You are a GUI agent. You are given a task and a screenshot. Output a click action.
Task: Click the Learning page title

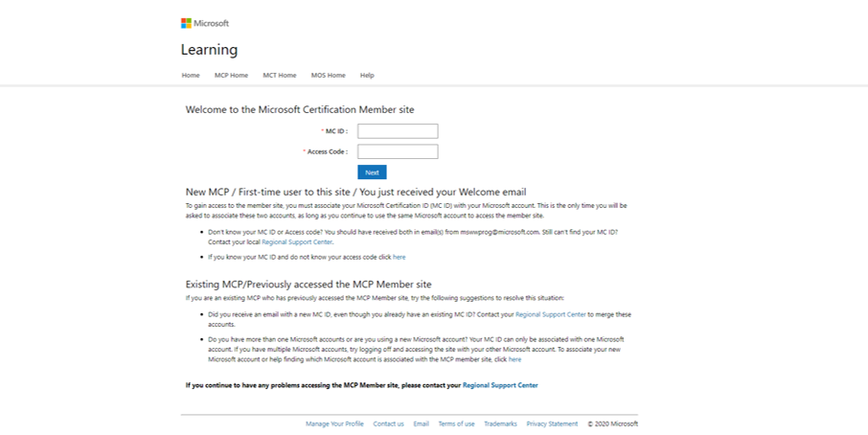209,50
